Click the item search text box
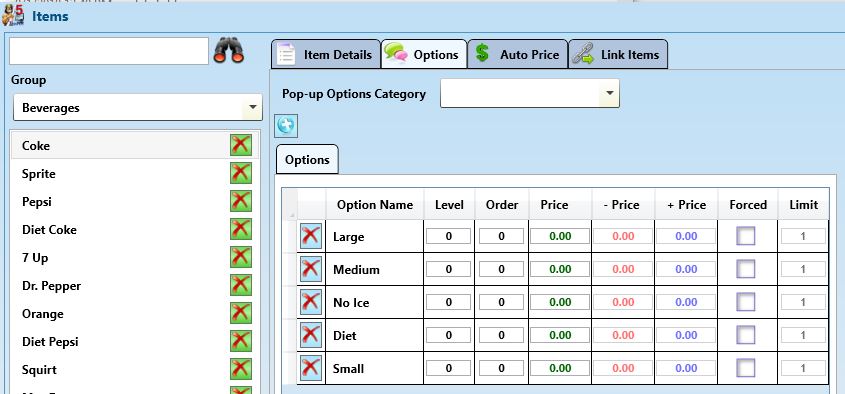This screenshot has width=845, height=394. pyautogui.click(x=109, y=51)
